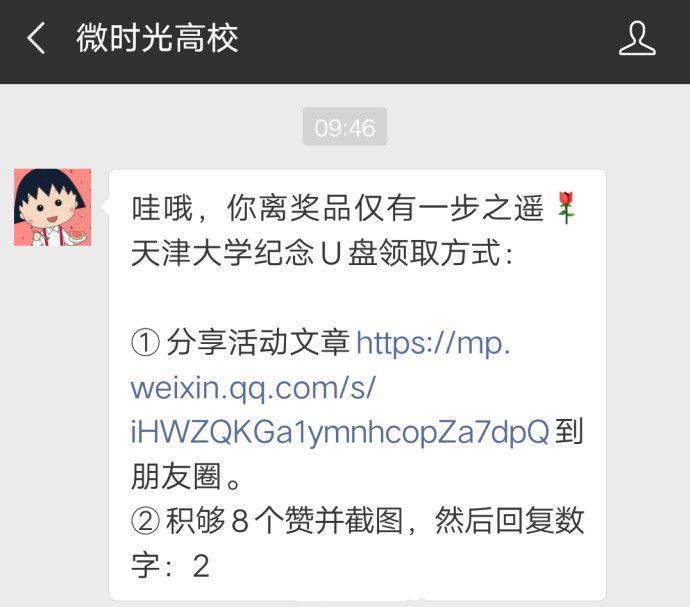Open the weixin.qq.com/s/ link line
690x607 pixels.
click(253, 388)
